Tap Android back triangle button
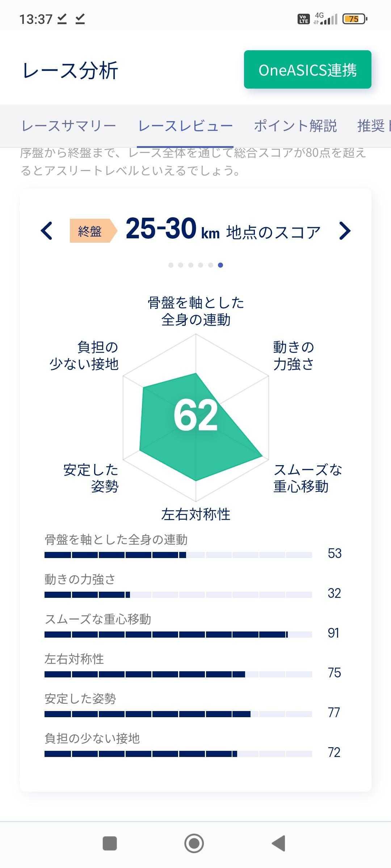The image size is (391, 868). coord(279,843)
